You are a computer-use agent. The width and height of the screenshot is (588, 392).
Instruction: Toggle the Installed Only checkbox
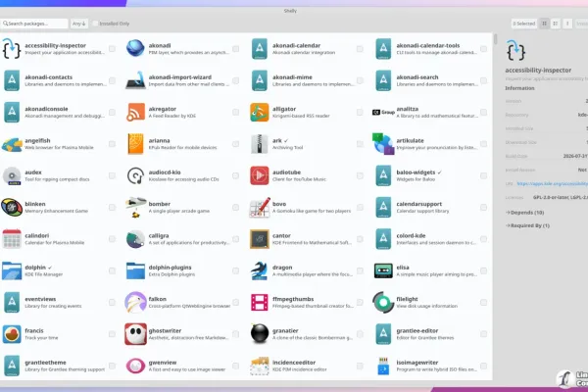click(95, 24)
